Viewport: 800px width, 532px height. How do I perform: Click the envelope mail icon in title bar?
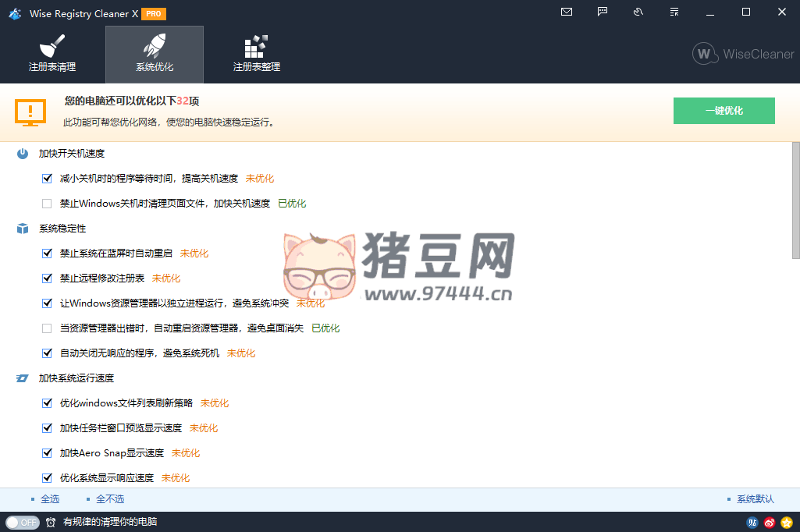pos(567,12)
